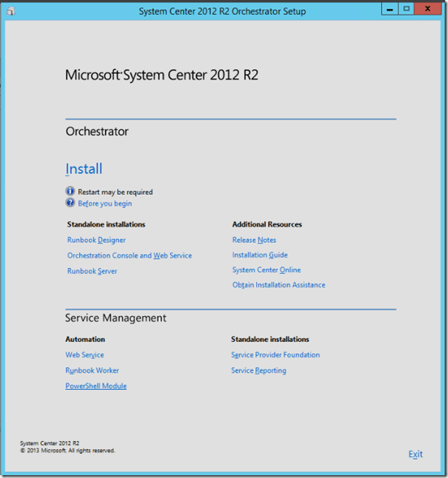Click Exit to leave setup

(x=415, y=454)
